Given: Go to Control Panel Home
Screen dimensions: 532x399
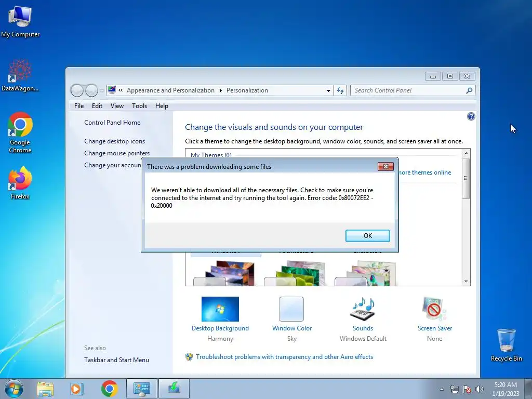Looking at the screenshot, I should coord(112,123).
